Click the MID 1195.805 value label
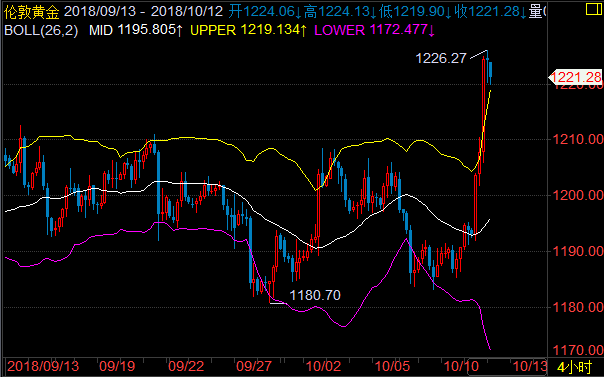Viewport: 604px width, 377px height. [136, 30]
